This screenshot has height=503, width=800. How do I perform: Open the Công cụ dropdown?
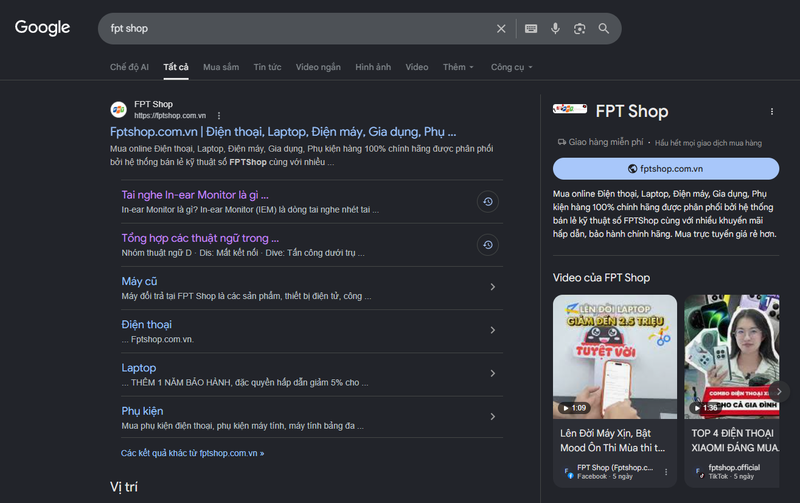(511, 67)
